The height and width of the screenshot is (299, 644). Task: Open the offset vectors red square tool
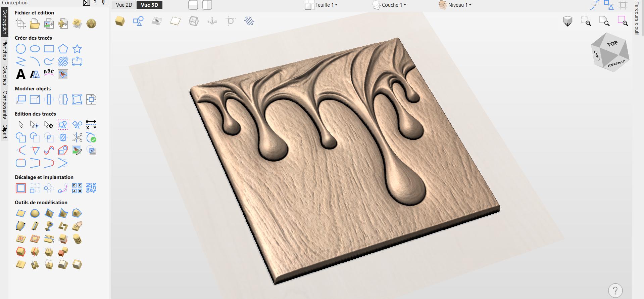(21, 188)
